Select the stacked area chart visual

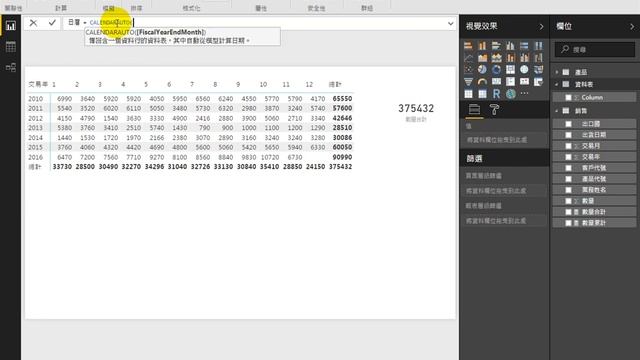[496, 58]
